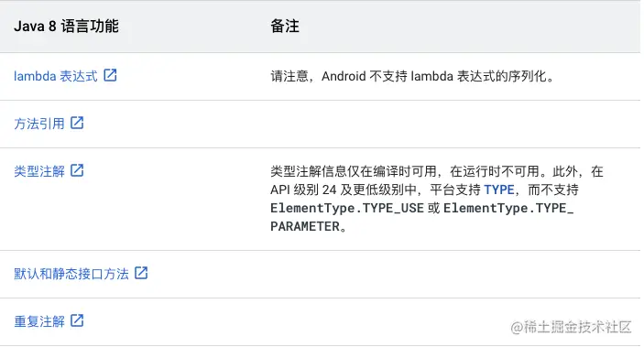Click the 类型注解信息仅在编译时可用 sentence

point(354,171)
